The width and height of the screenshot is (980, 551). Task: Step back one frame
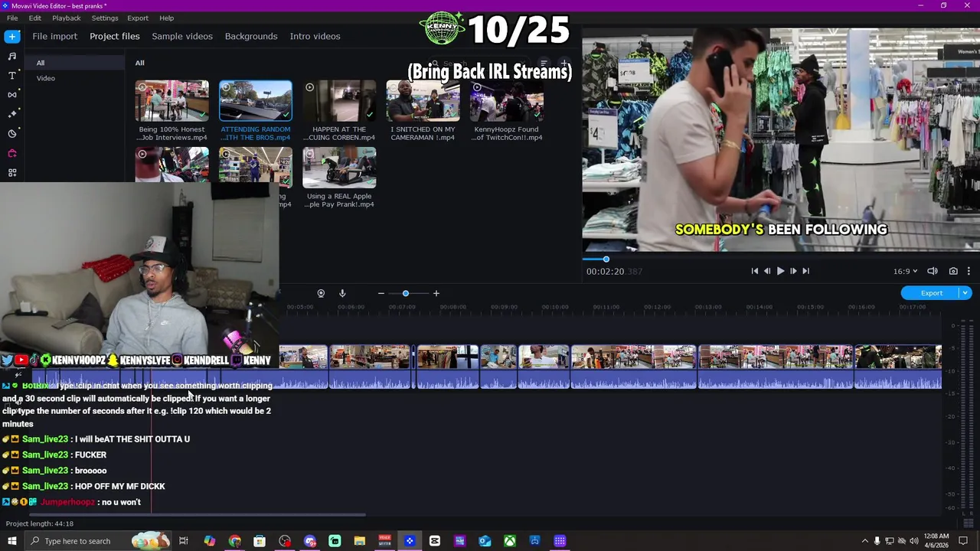pos(767,271)
